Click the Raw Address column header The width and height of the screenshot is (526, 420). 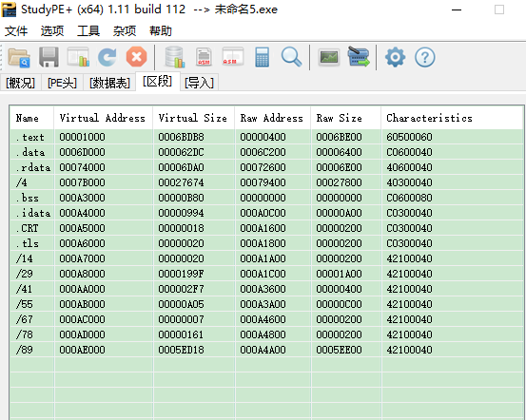[x=272, y=118]
